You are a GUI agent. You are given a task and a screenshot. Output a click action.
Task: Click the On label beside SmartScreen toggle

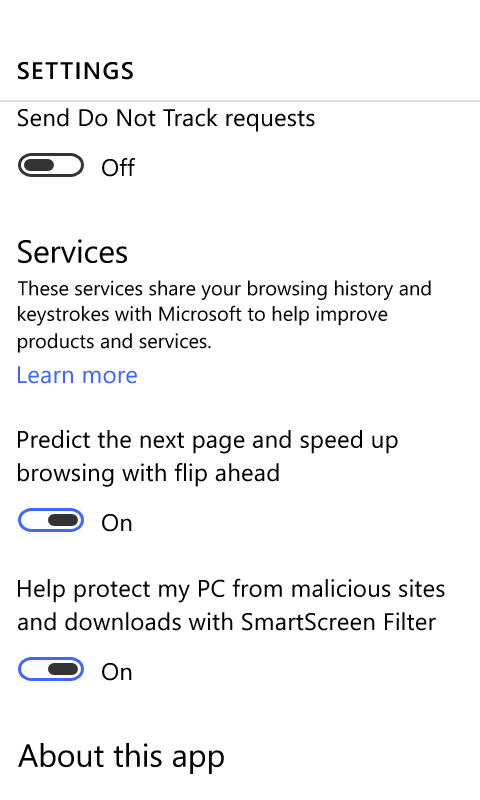tap(117, 672)
